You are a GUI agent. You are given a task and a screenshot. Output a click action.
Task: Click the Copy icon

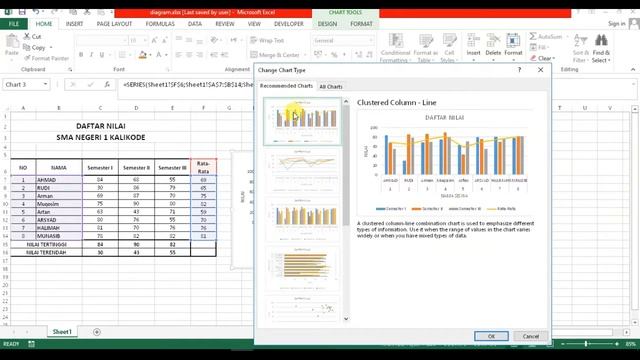[x=27, y=47]
